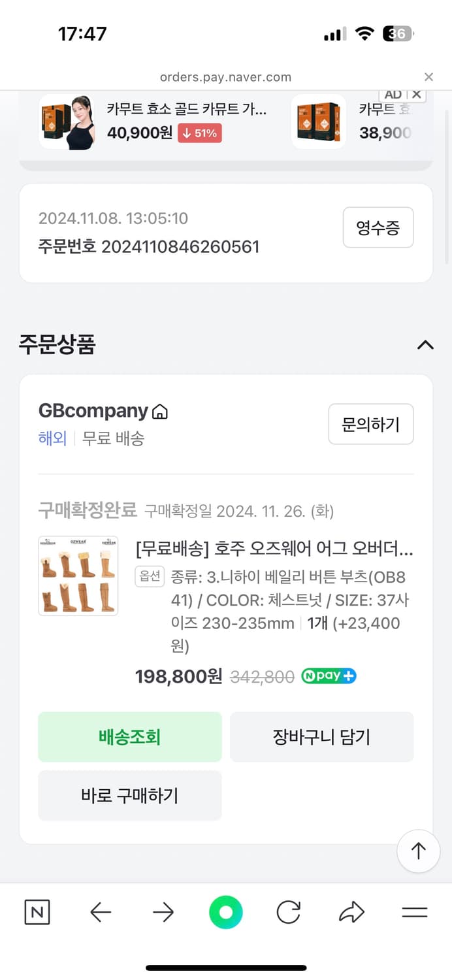Open 영수증 receipt view
The height and width of the screenshot is (980, 452).
coord(378,227)
